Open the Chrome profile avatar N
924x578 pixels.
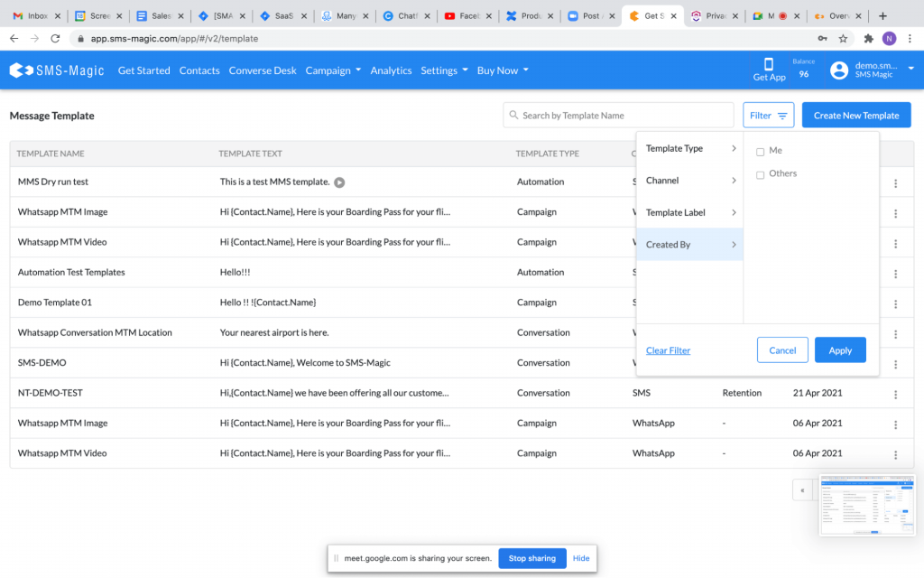pyautogui.click(x=889, y=38)
